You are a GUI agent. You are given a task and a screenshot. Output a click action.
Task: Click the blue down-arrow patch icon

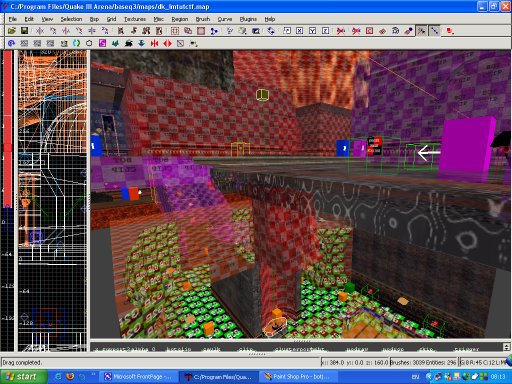141,43
